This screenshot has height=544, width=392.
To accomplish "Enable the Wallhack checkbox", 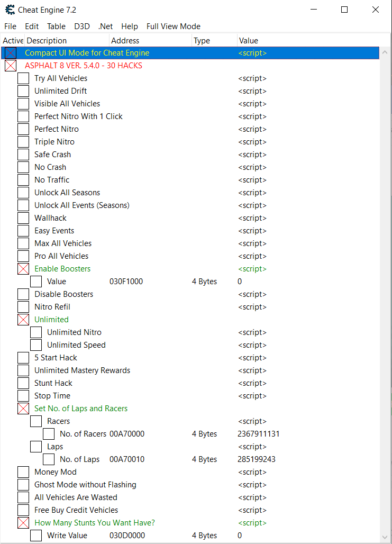I will [x=23, y=218].
